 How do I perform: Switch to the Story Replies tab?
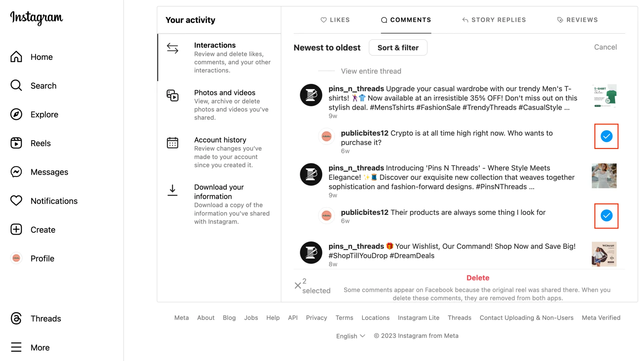click(494, 20)
